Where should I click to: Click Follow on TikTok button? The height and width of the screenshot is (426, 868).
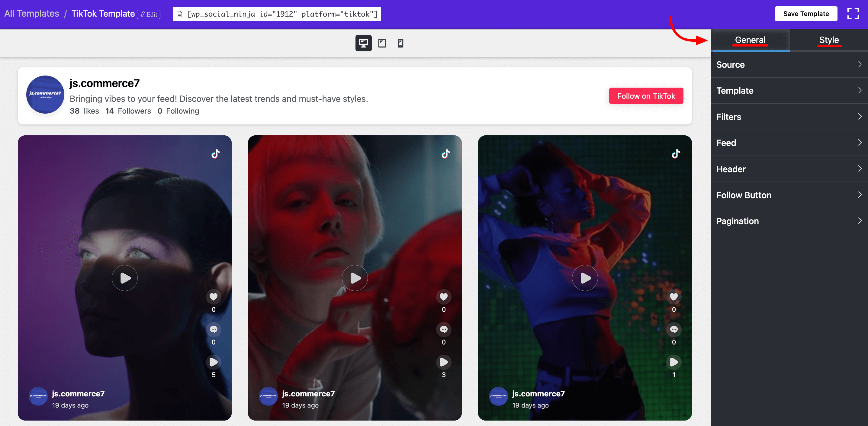pyautogui.click(x=646, y=96)
